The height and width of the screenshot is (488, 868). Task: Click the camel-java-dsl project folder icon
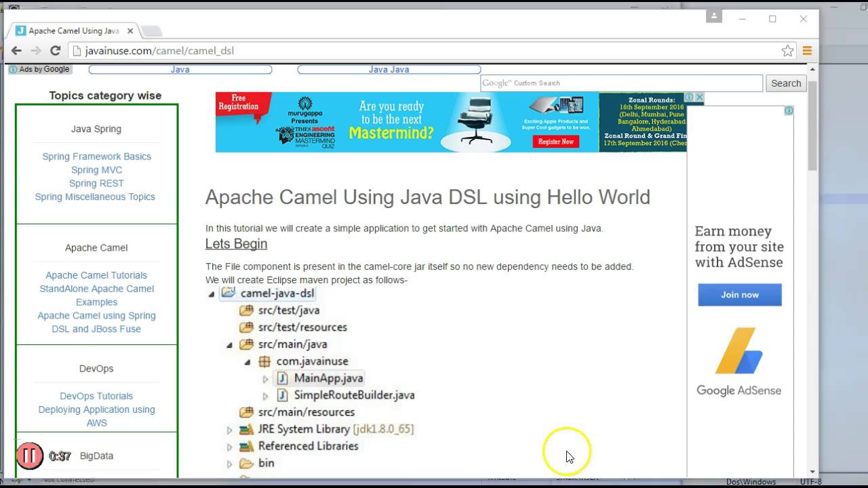tap(228, 293)
